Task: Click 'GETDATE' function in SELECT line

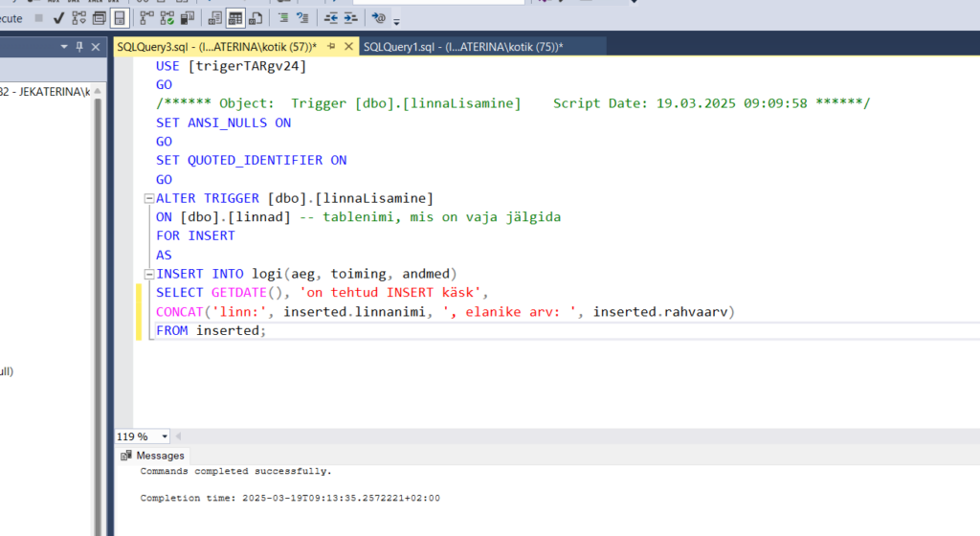Action: (x=238, y=293)
